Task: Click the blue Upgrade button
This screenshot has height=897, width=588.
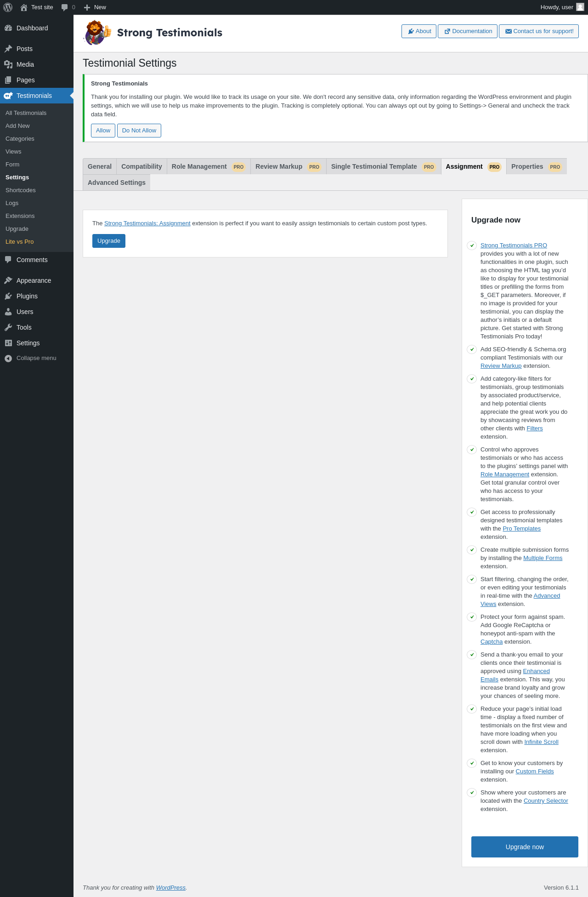Action: tap(109, 241)
